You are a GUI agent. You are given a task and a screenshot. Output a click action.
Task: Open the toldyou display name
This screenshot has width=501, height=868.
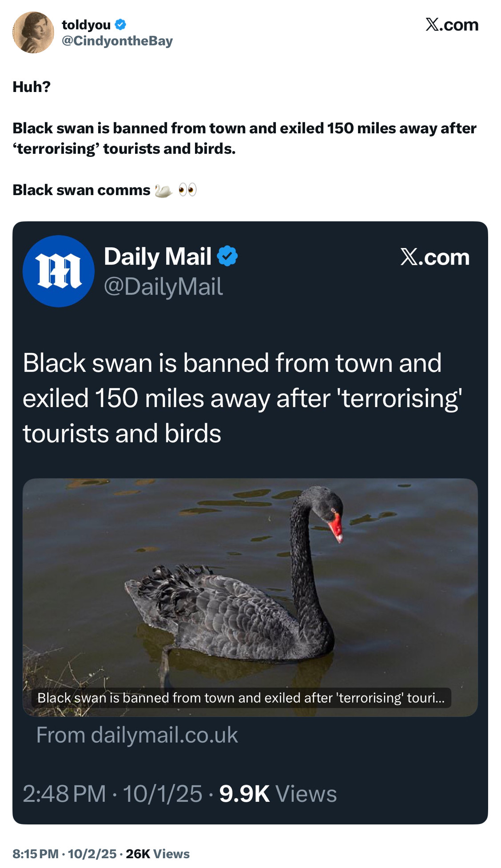tap(86, 25)
